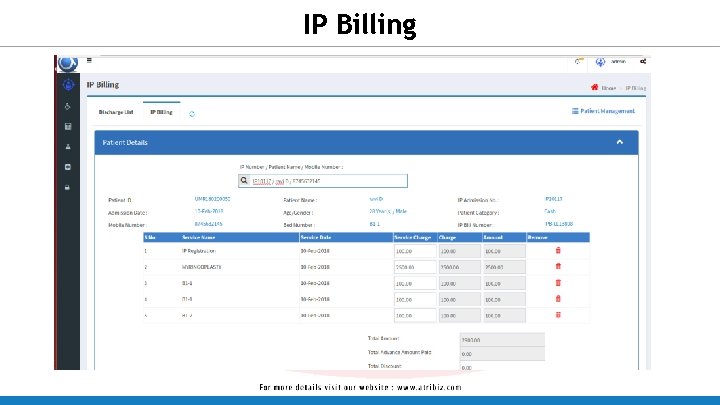Open the sidebar icon above the lock
The height and width of the screenshot is (405, 720).
click(x=68, y=167)
